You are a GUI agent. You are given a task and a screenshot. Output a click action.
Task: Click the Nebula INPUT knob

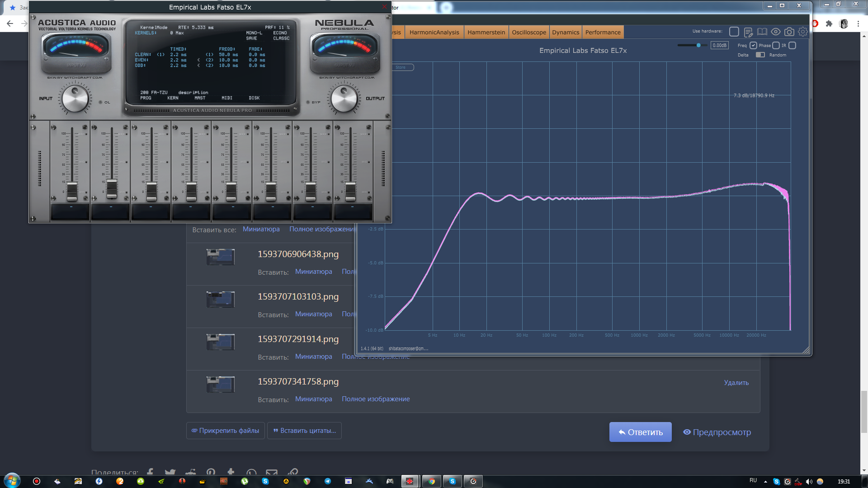[x=75, y=99]
